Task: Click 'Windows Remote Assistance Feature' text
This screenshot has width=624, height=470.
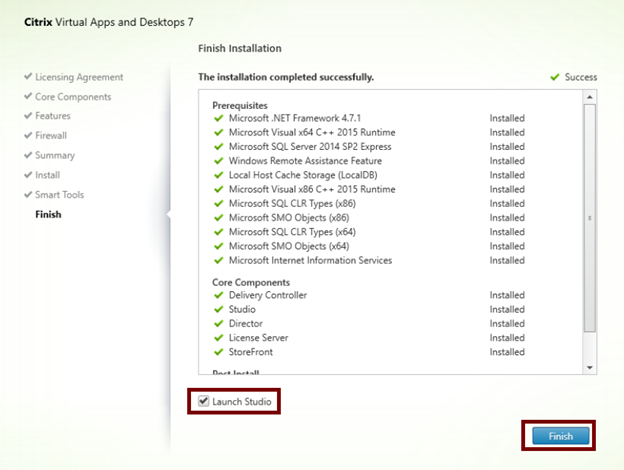Action: [305, 161]
